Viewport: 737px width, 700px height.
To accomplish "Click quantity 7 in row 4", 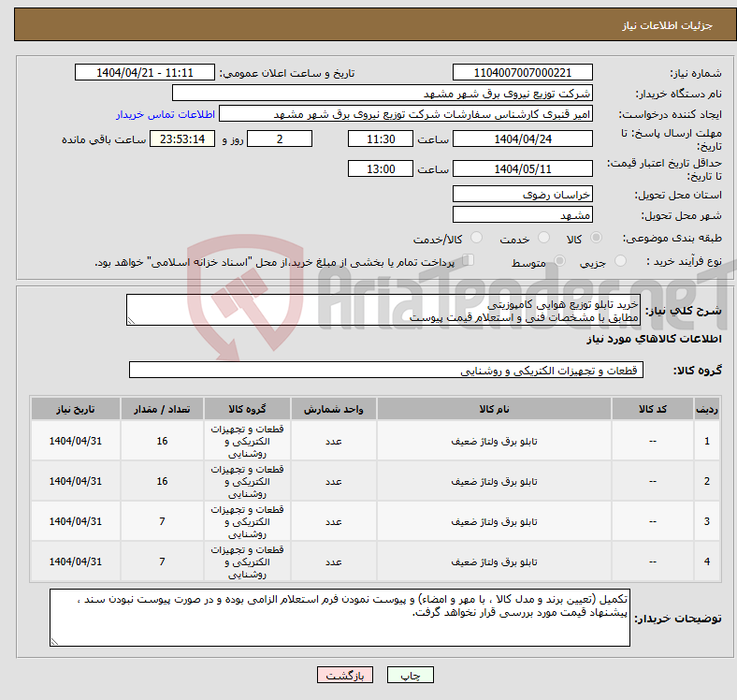I will tap(162, 561).
